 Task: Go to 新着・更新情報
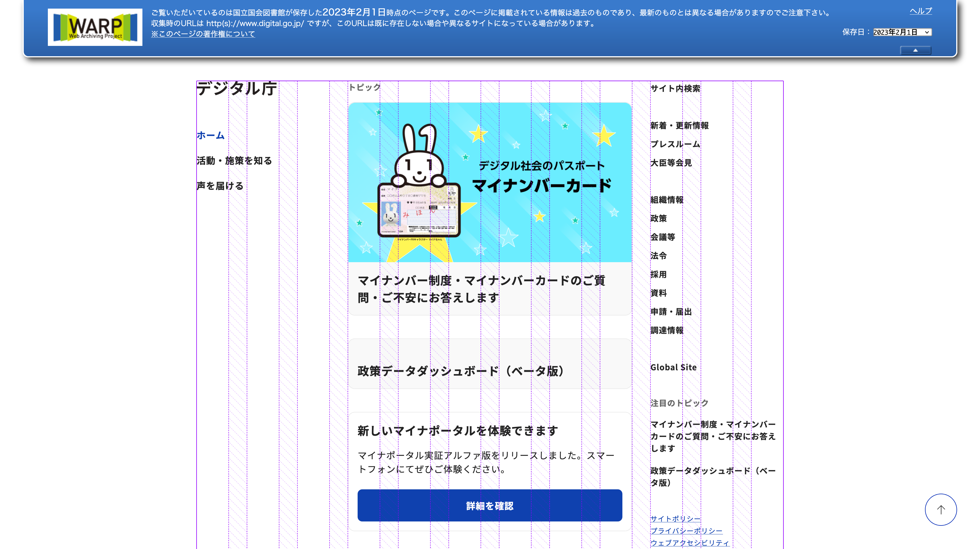679,126
